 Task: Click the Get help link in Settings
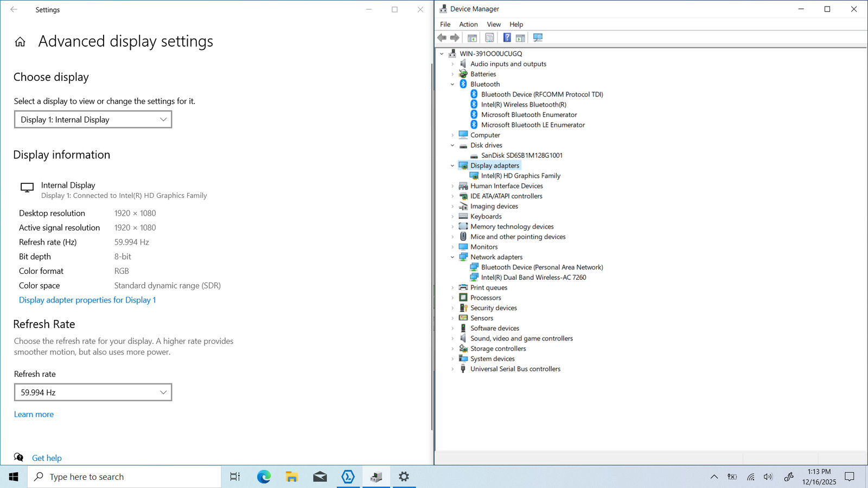click(47, 458)
